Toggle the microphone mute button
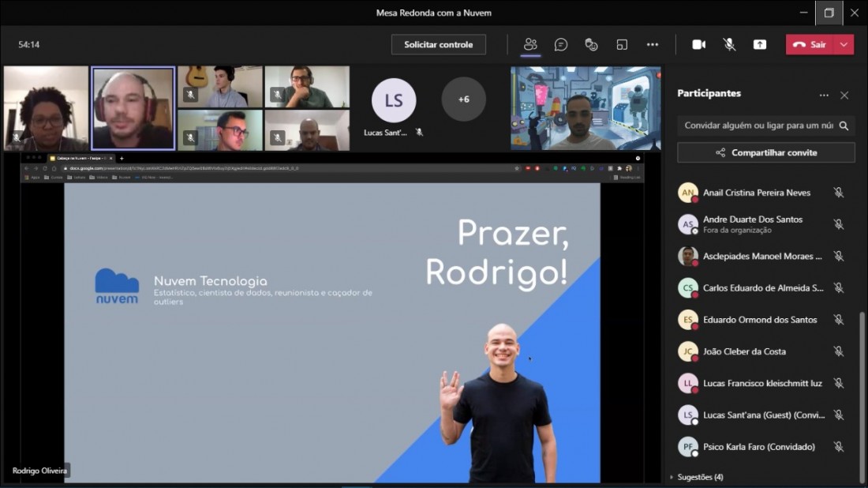 (x=730, y=44)
